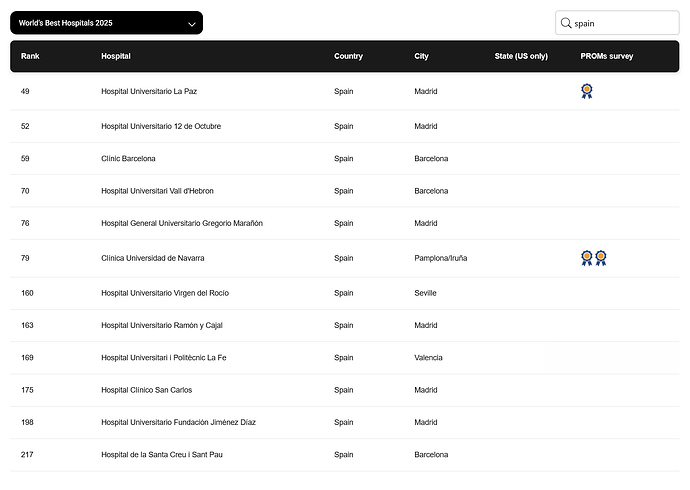Click rank number 52
The image size is (690, 490).
point(25,126)
